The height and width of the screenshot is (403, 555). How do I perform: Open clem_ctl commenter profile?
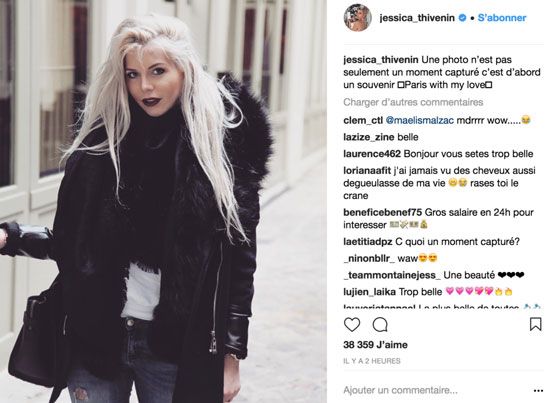363,120
